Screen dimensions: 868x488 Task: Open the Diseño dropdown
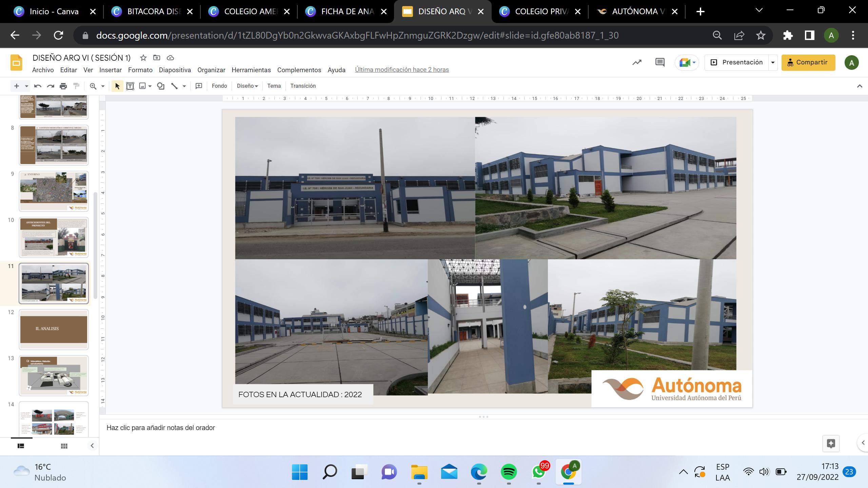click(x=247, y=86)
